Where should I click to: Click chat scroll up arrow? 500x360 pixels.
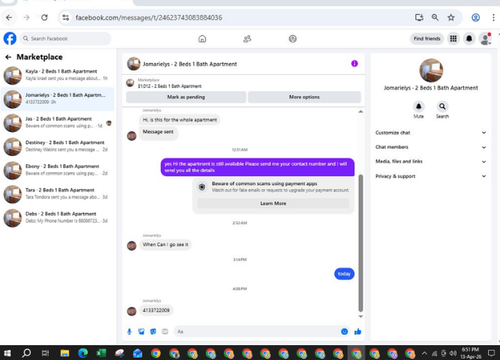click(x=360, y=112)
